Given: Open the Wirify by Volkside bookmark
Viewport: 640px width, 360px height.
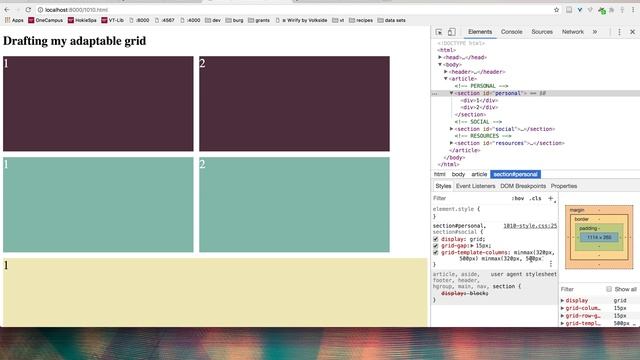Looking at the screenshot, I should 301,20.
